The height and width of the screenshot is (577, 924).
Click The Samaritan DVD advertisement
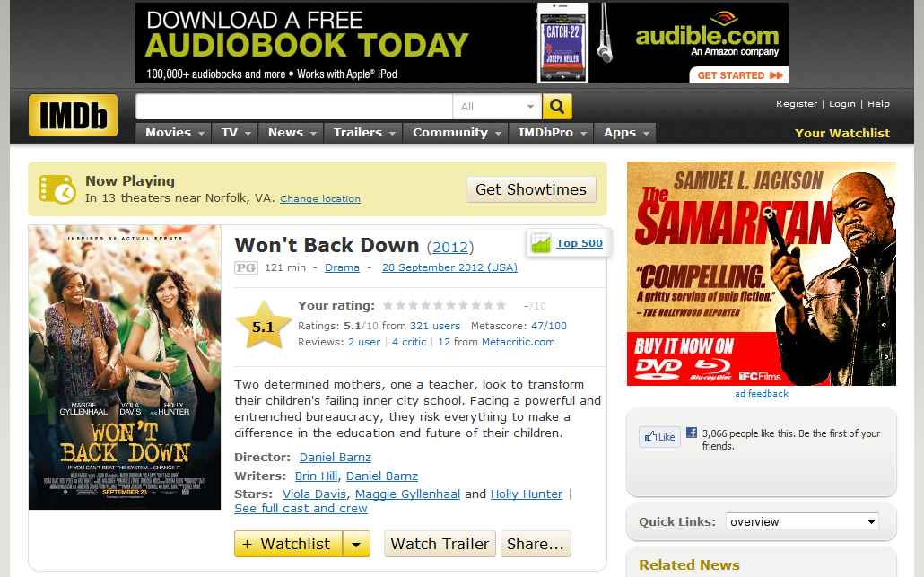762,274
